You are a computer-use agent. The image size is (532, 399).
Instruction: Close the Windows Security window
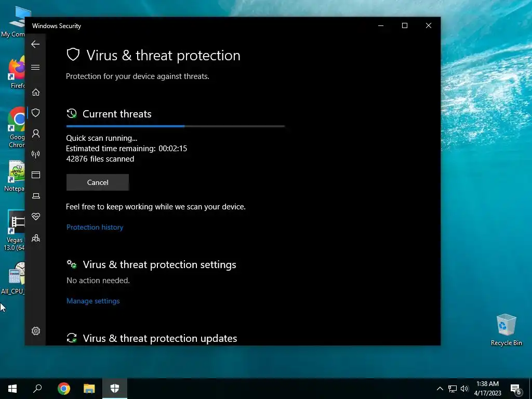429,26
